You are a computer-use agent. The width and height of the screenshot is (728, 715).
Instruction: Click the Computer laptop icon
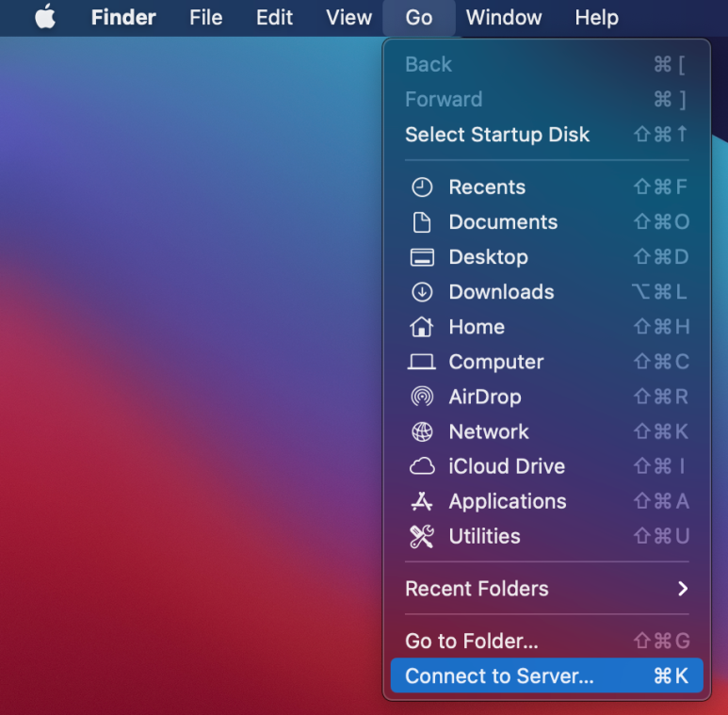[422, 362]
